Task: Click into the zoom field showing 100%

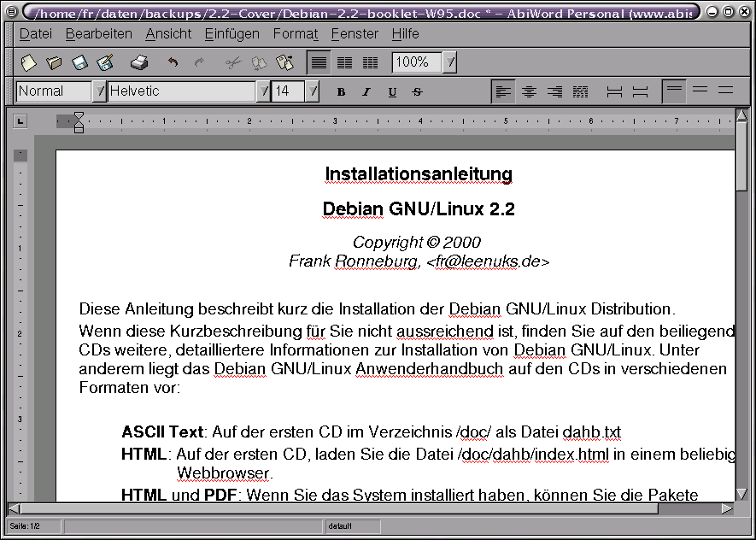Action: click(417, 62)
